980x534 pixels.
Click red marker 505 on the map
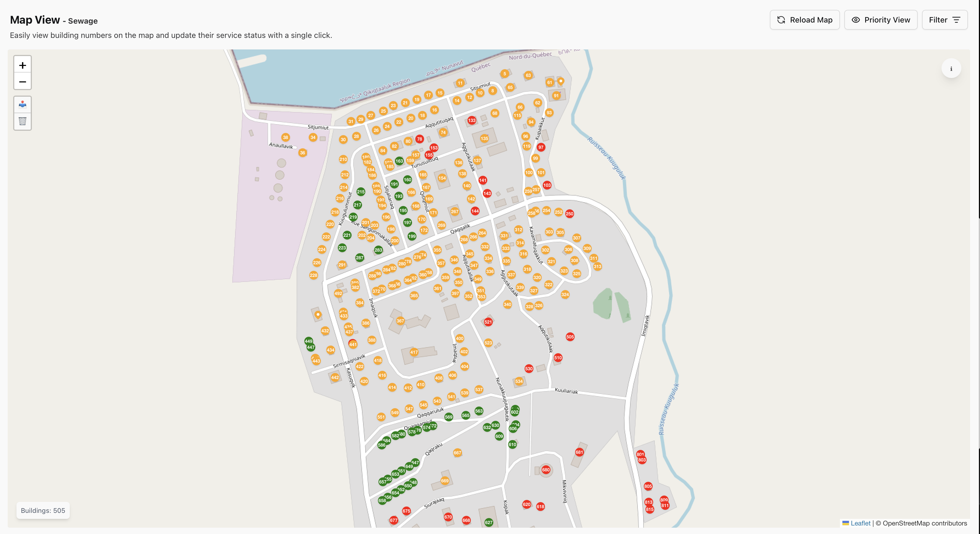pos(570,337)
